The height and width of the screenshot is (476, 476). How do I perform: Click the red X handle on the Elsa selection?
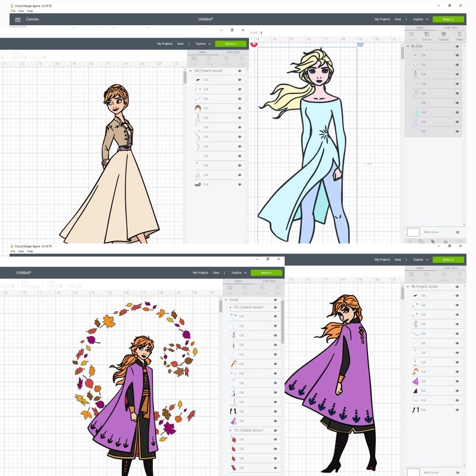coord(254,44)
